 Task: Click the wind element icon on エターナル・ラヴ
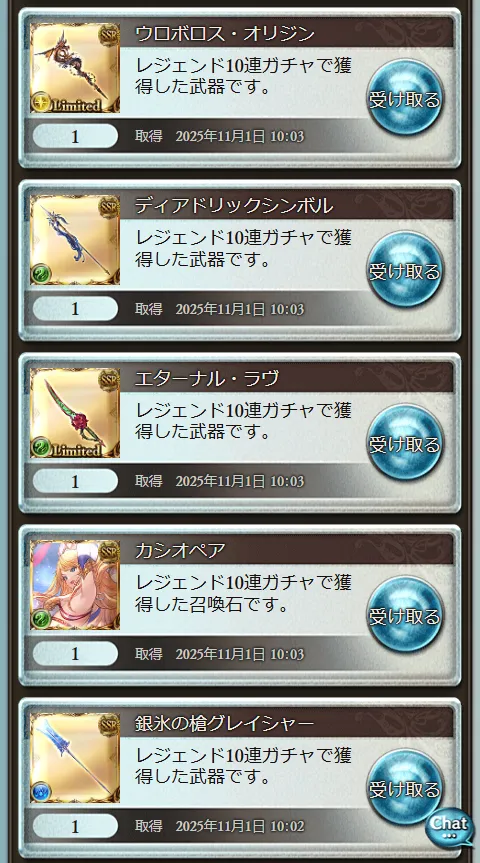point(41,447)
